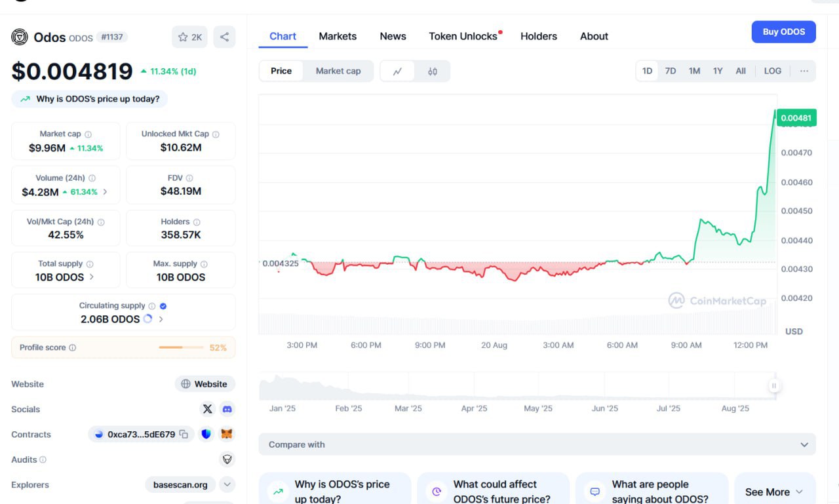Select the All time range
Screen dimensions: 839x504
tap(741, 71)
